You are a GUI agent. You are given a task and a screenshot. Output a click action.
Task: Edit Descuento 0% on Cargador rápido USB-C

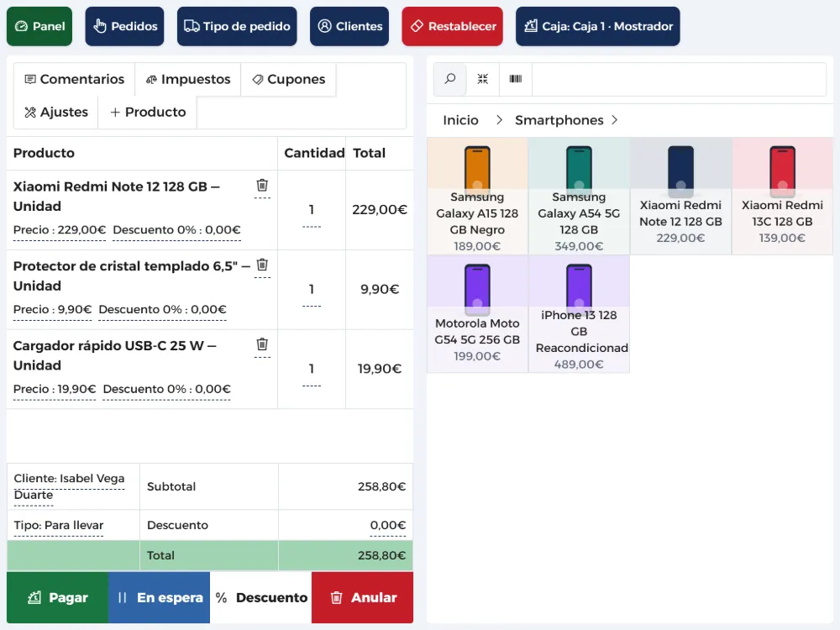166,389
